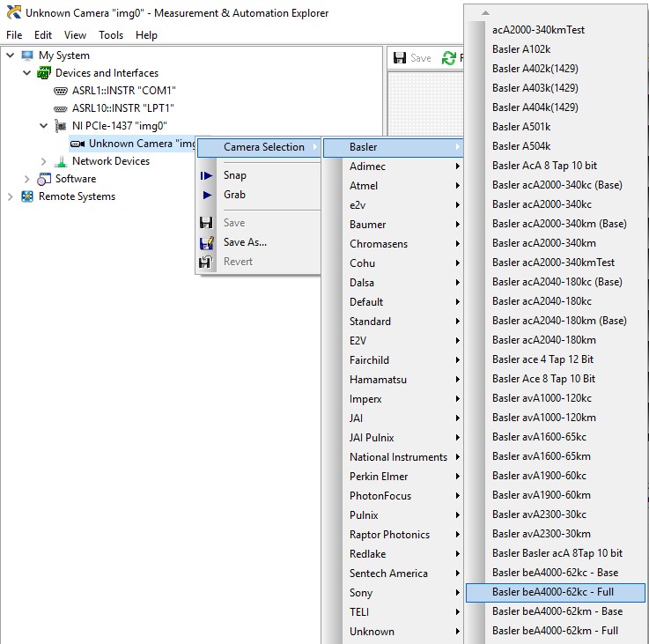Open the View menu
649x644 pixels.
75,35
